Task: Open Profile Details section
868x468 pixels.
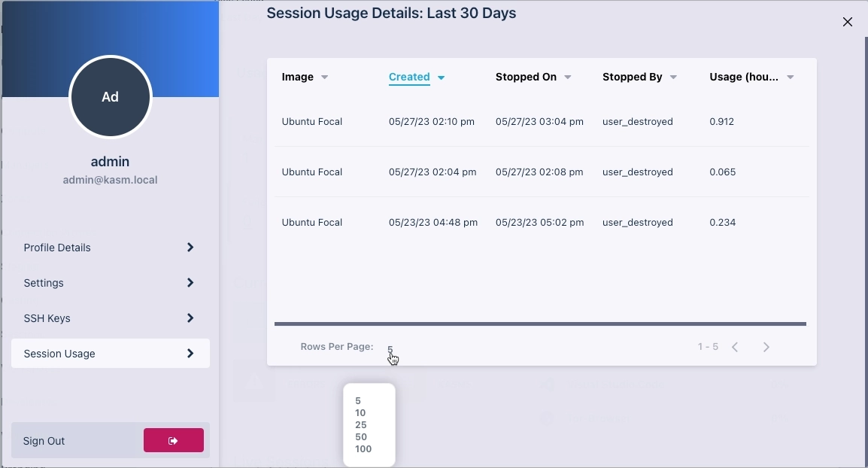Action: tap(110, 248)
